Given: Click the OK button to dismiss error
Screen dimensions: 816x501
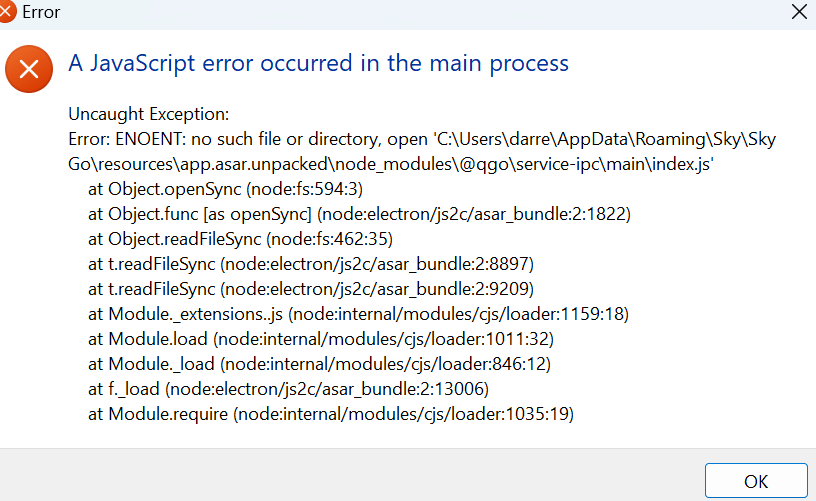Looking at the screenshot, I should click(756, 481).
